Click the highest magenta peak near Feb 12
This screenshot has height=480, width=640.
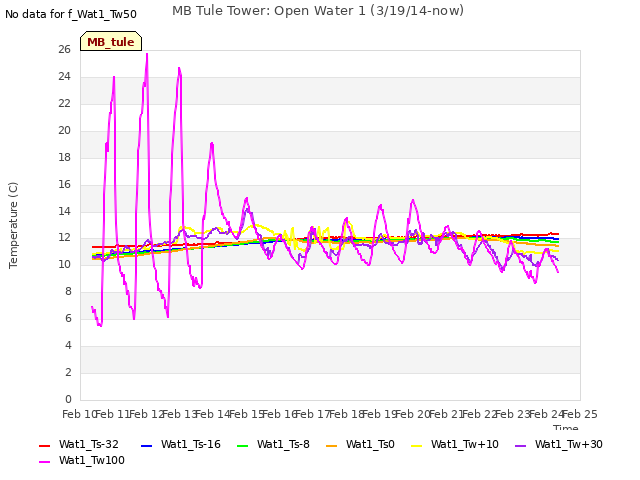click(147, 54)
